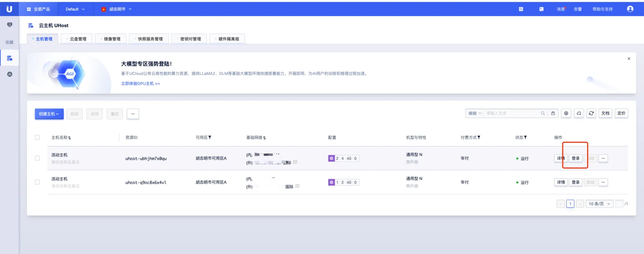Edit 修改名称及备注 for second host

point(65,186)
